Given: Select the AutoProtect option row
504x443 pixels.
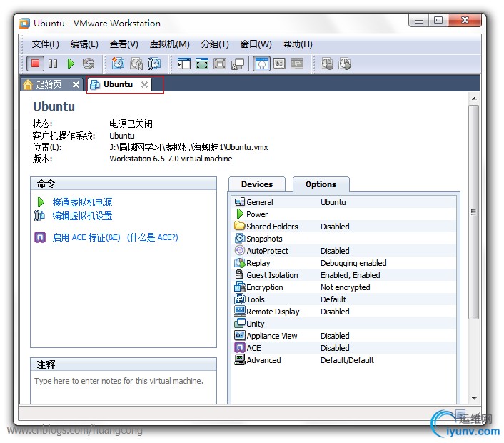Looking at the screenshot, I should pyautogui.click(x=343, y=251).
